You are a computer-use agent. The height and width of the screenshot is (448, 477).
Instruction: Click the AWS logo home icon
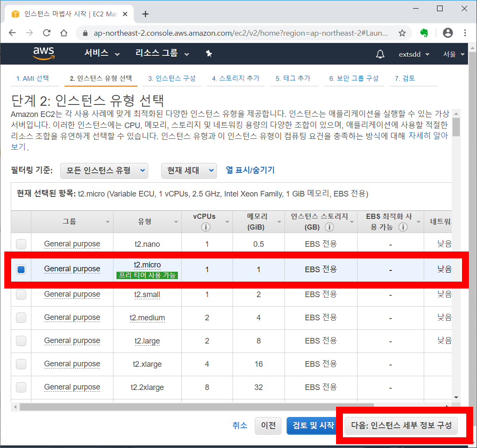43,53
